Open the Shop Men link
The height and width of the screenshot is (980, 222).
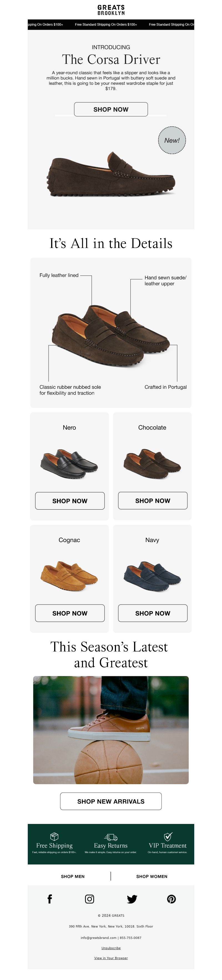[x=73, y=876]
